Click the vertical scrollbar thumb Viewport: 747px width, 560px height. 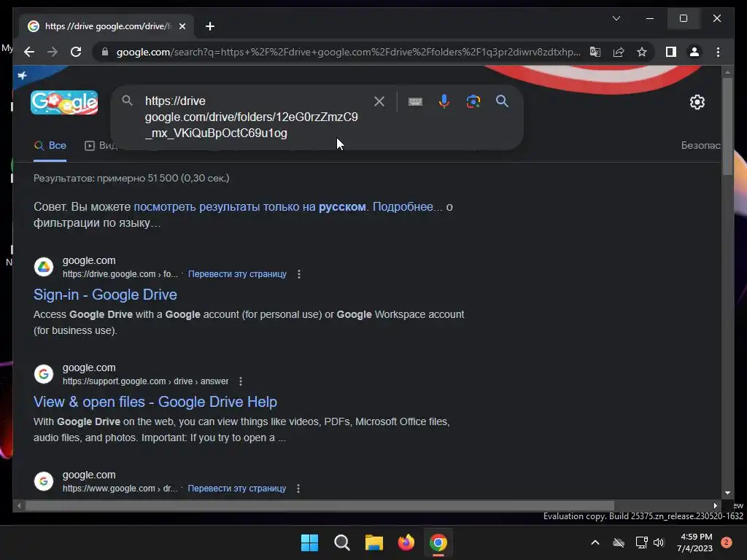[727, 126]
